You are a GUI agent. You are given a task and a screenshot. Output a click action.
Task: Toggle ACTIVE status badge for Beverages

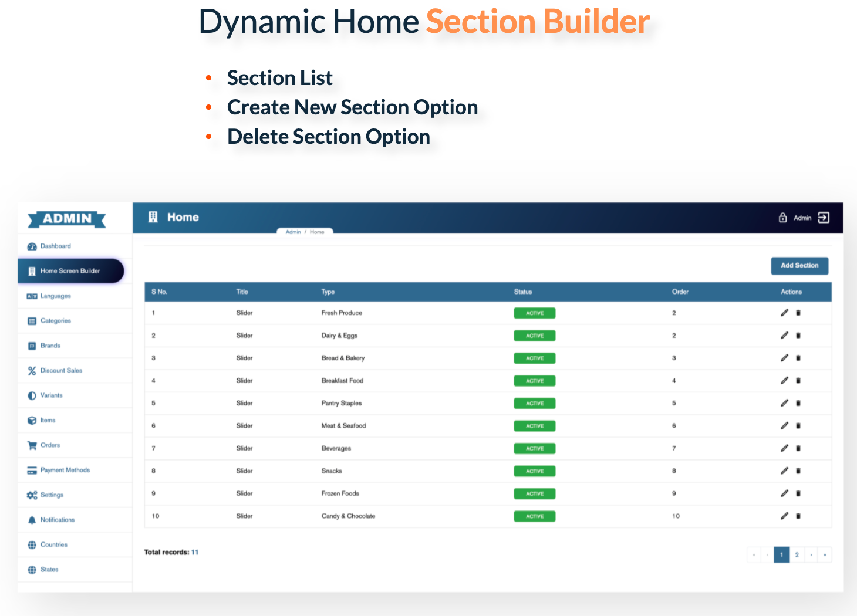tap(534, 449)
